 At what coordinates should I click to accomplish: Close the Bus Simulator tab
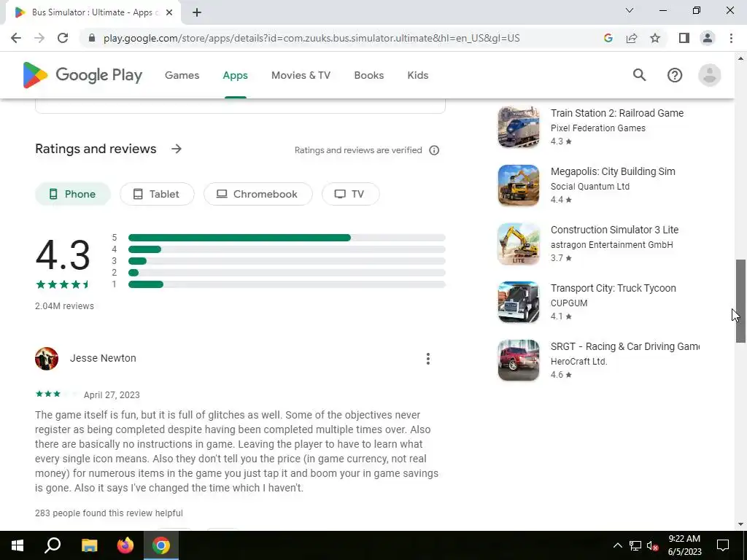coord(169,13)
